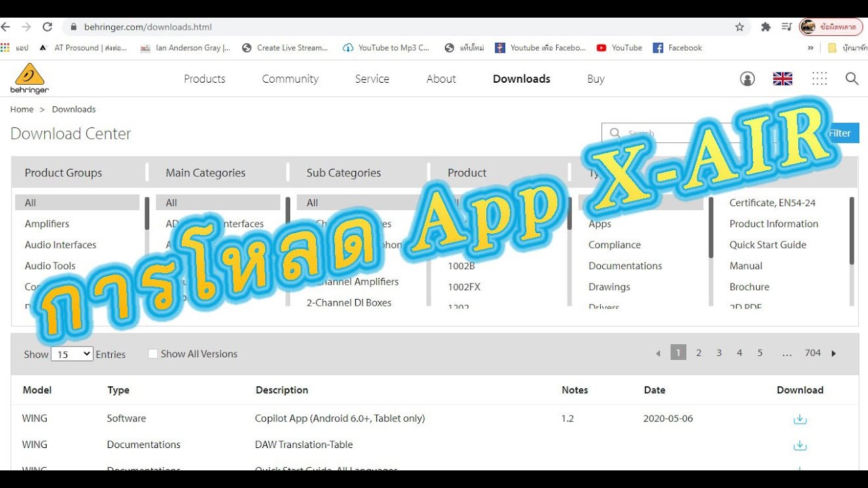
Task: Go to results page 5
Action: click(x=760, y=352)
